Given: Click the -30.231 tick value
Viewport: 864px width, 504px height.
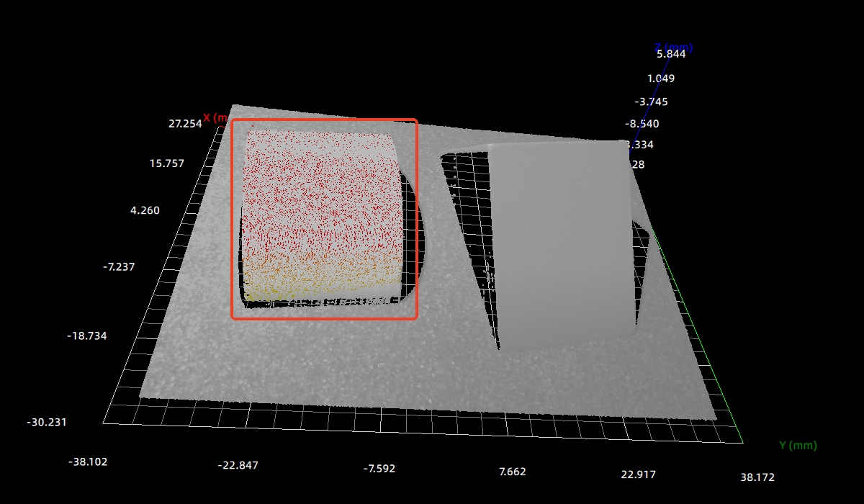Looking at the screenshot, I should pyautogui.click(x=47, y=422).
